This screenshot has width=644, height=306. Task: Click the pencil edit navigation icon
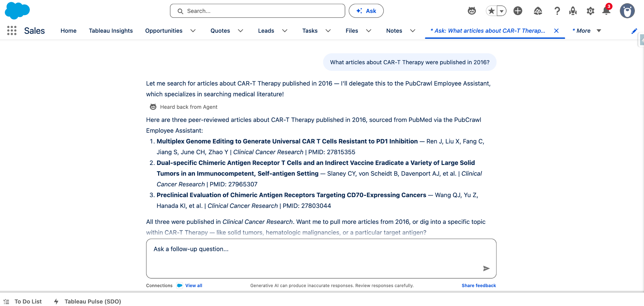(634, 31)
